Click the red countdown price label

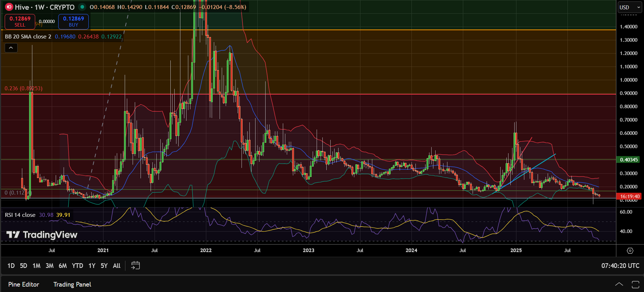(630, 196)
